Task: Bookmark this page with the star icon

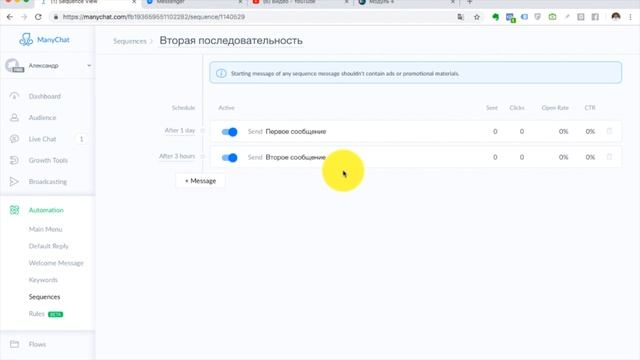Action: [477, 17]
